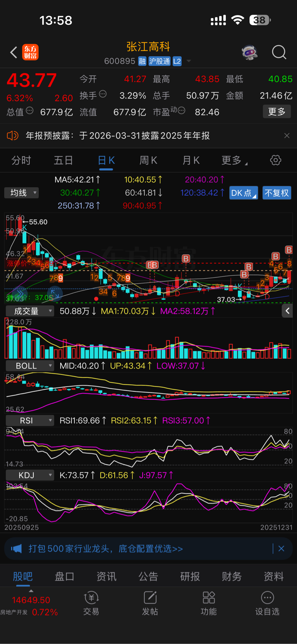Tap the MA250:31.78 value
This screenshot has width=297, height=644.
click(79, 206)
